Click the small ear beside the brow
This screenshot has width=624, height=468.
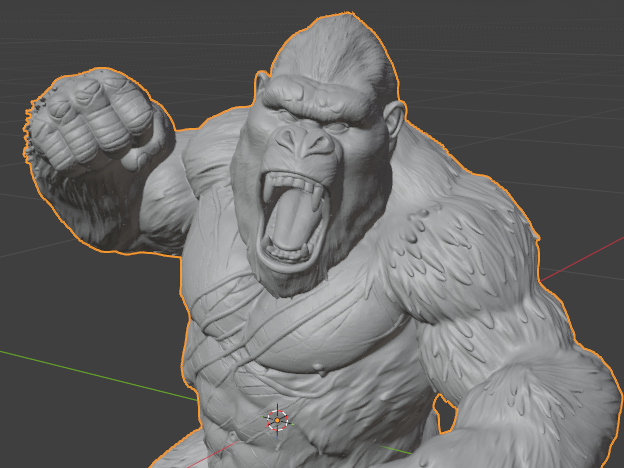261,84
